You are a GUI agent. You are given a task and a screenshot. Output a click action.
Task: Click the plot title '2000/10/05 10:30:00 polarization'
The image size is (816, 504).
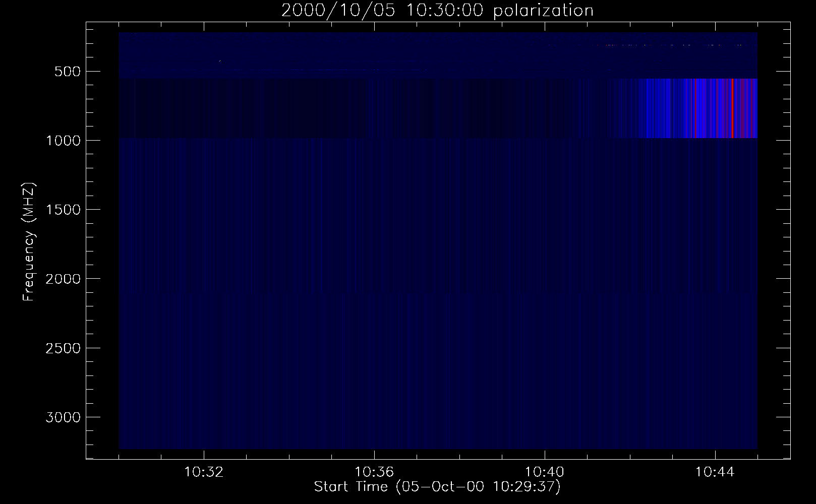(x=437, y=11)
